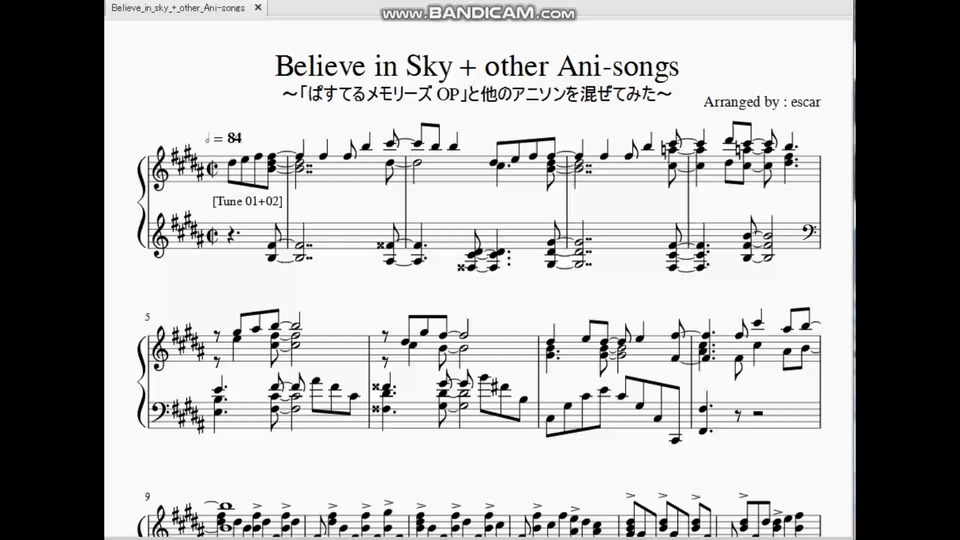Click the cut-time signature on the lower staff
Screen dimensions: 960x540
[x=213, y=237]
